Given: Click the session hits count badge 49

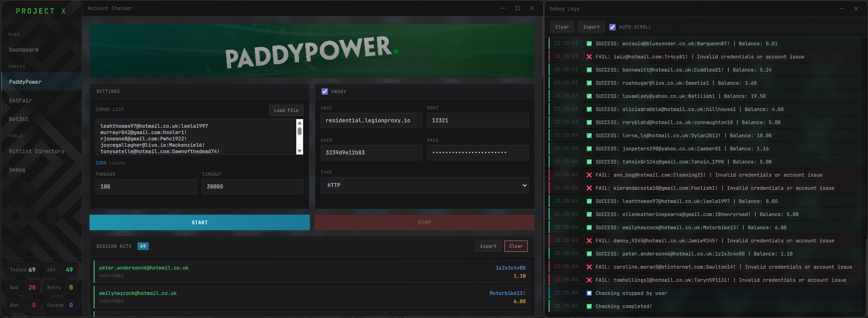Looking at the screenshot, I should tap(143, 246).
